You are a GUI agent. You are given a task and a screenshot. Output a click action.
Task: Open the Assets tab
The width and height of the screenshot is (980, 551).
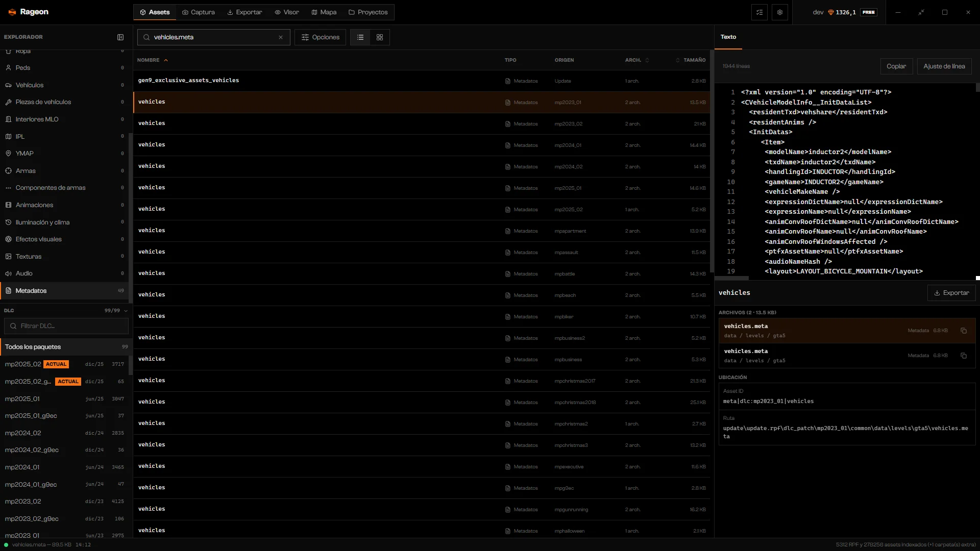155,12
